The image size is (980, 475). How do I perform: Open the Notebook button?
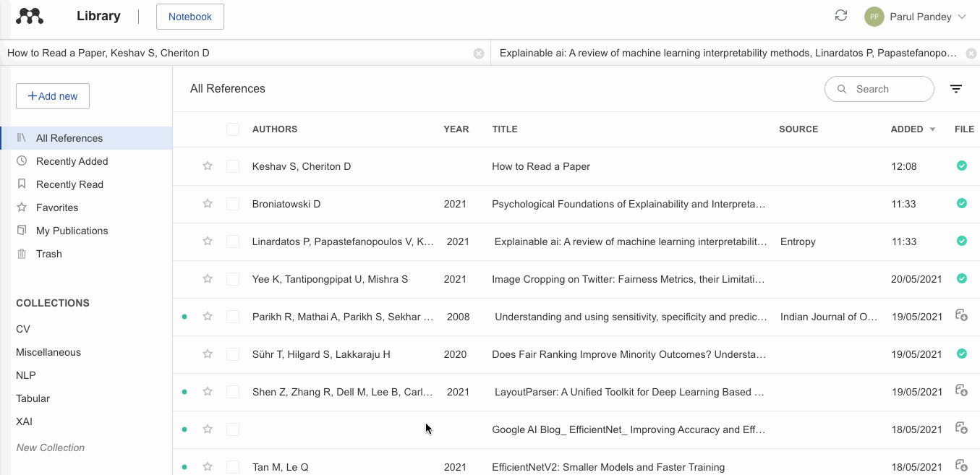pyautogui.click(x=190, y=17)
